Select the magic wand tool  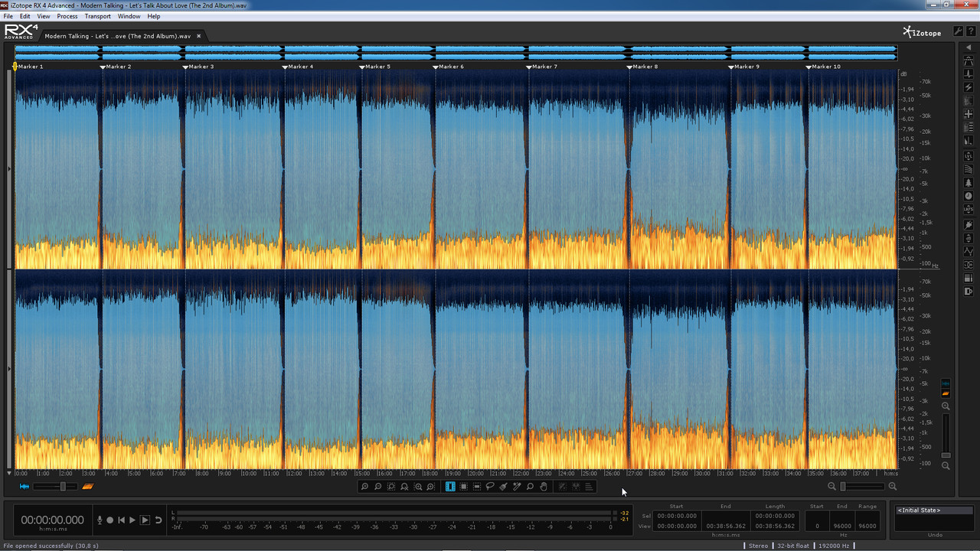[517, 487]
